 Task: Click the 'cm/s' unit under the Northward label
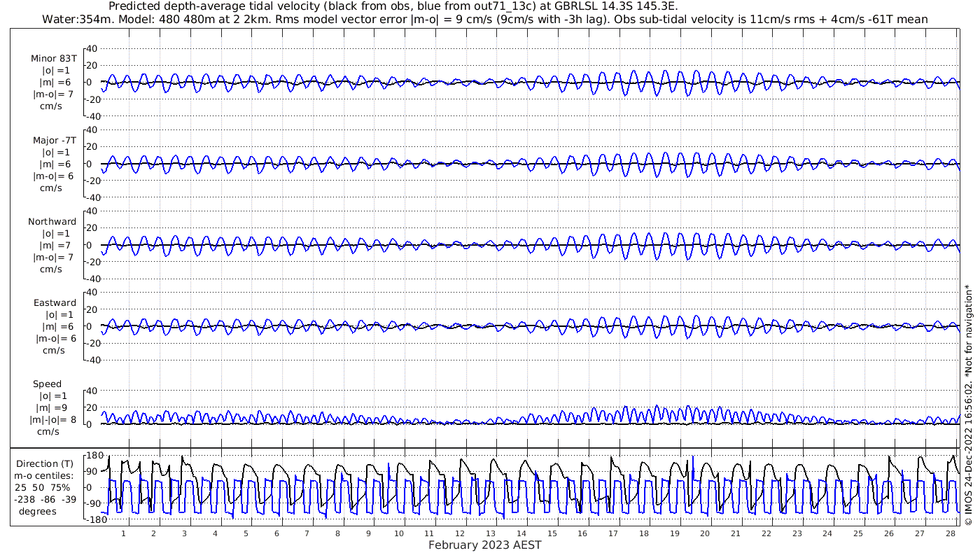50,269
